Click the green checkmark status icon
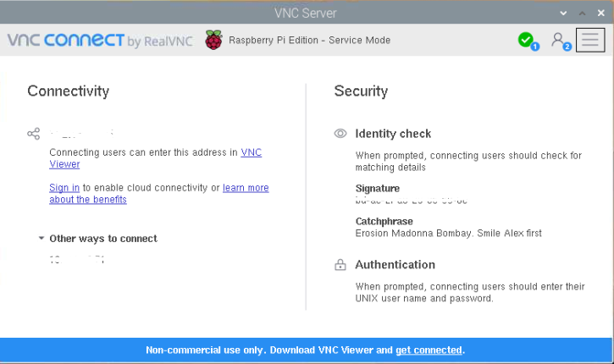This screenshot has height=364, width=614. [x=526, y=40]
